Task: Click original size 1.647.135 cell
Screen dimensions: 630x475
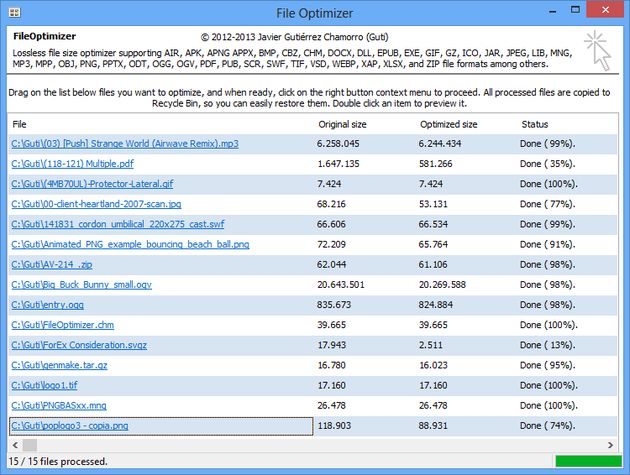Action: [x=338, y=164]
